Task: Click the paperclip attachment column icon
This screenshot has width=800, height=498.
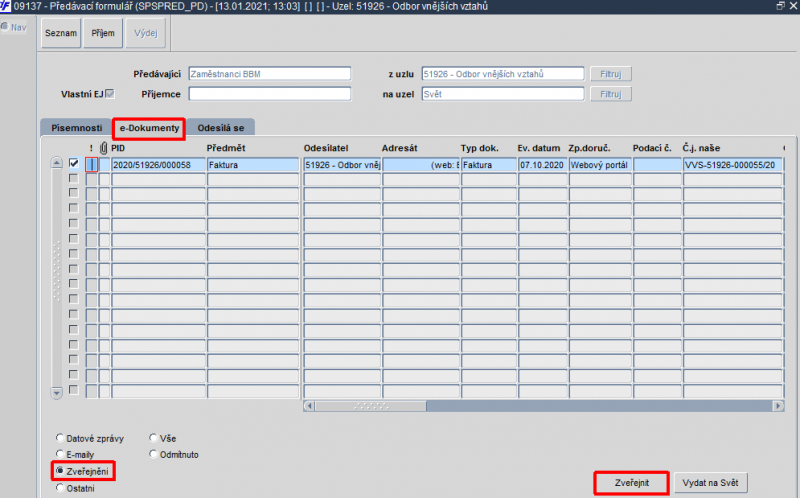Action: pos(104,148)
